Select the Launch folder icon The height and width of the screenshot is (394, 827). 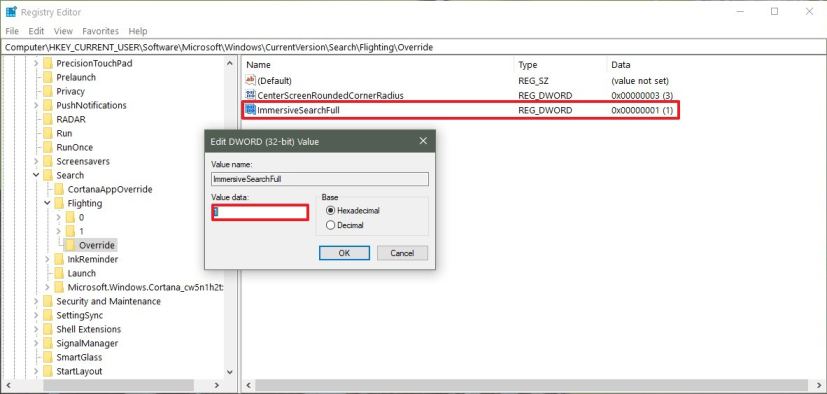pos(59,273)
